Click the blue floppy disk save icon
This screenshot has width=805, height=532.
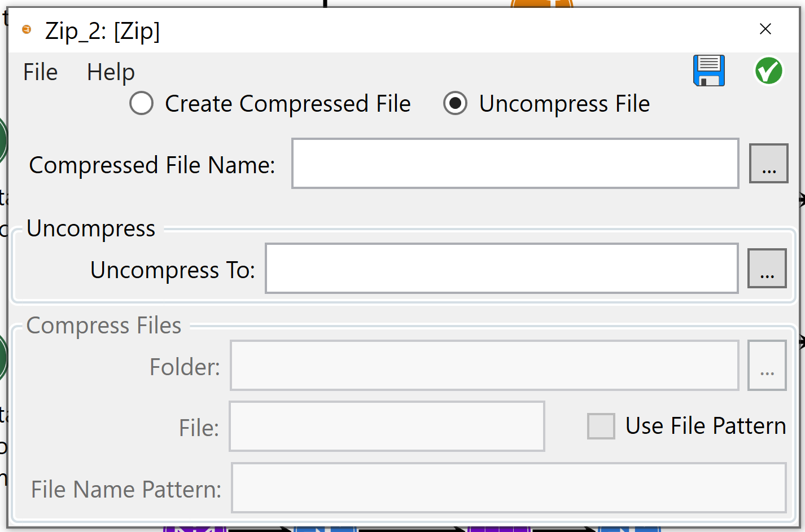tap(708, 71)
